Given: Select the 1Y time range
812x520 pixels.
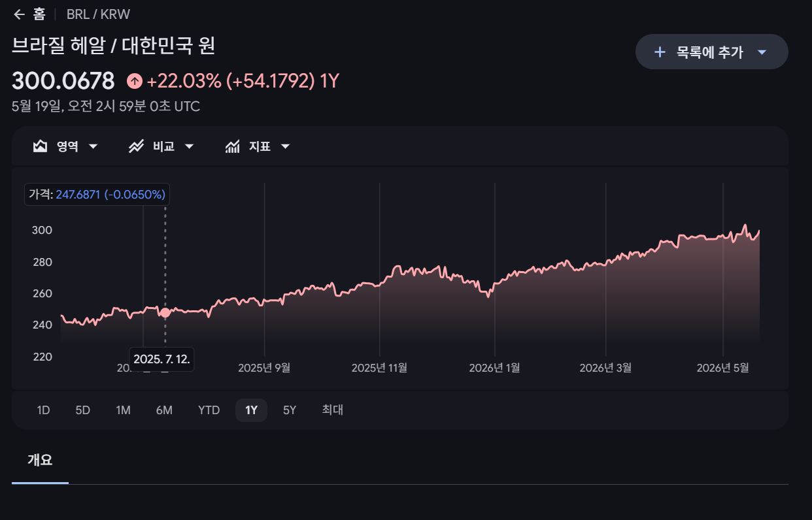Looking at the screenshot, I should coord(251,410).
